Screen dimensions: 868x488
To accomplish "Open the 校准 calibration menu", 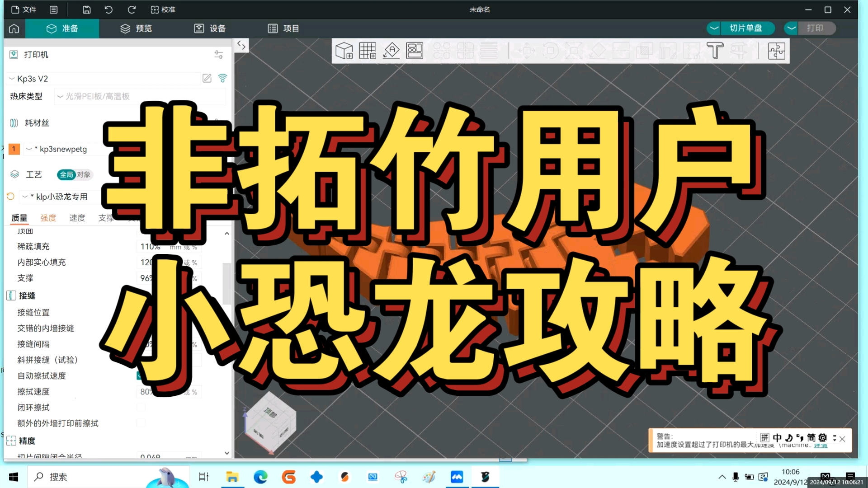I will [163, 9].
